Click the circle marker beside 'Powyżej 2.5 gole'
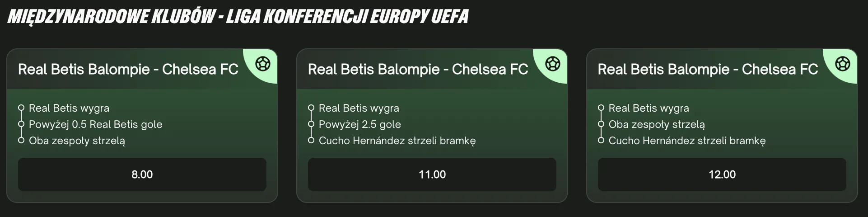Viewport: 868px width, 217px height. pyautogui.click(x=311, y=124)
